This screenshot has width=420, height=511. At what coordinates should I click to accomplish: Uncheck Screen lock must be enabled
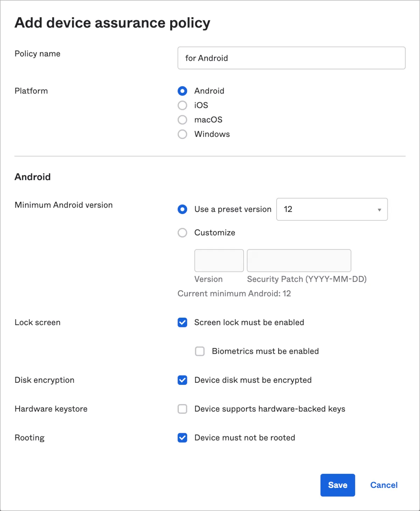182,323
